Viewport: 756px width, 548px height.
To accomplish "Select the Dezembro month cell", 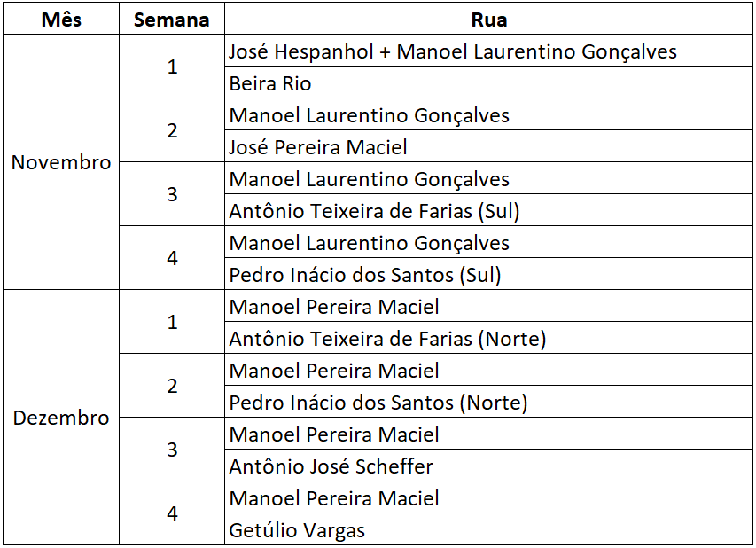I will (61, 418).
